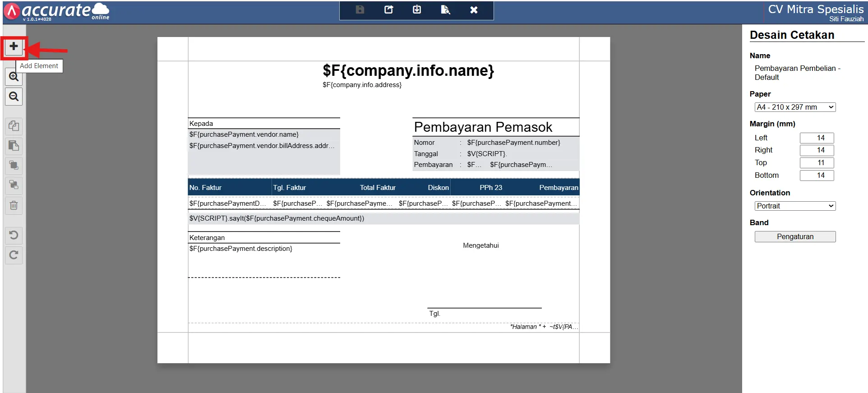Open the Orientation Portrait dropdown
This screenshot has height=393, width=868.
(795, 206)
